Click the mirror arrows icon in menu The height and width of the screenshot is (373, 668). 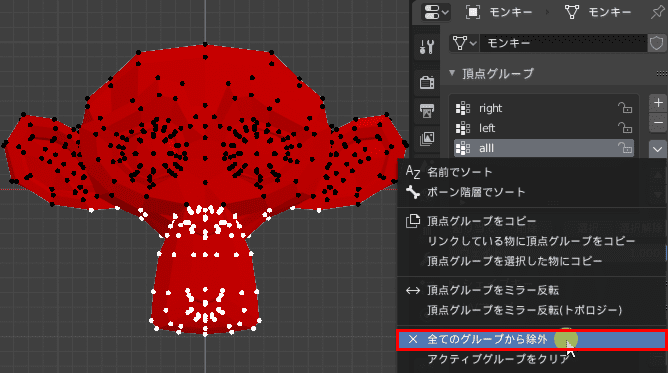pos(413,290)
